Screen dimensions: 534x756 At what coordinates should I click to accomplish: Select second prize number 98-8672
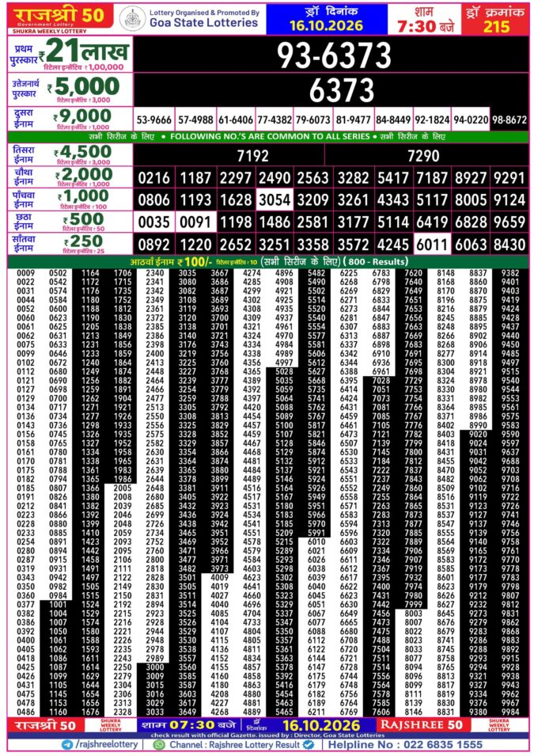[x=509, y=120]
